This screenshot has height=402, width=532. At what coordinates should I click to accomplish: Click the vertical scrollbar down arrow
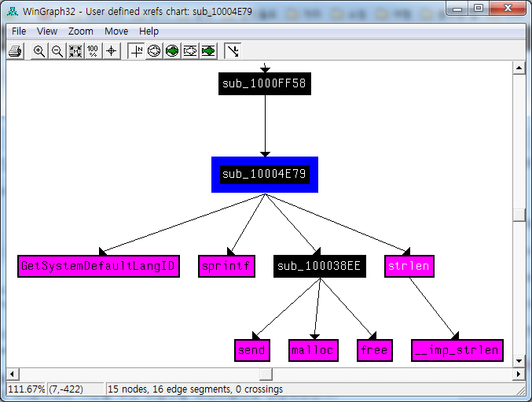click(x=519, y=360)
